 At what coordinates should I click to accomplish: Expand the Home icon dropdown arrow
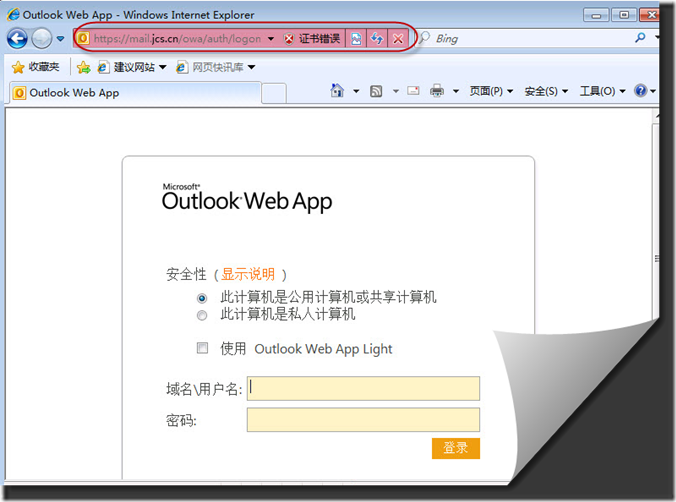click(356, 91)
